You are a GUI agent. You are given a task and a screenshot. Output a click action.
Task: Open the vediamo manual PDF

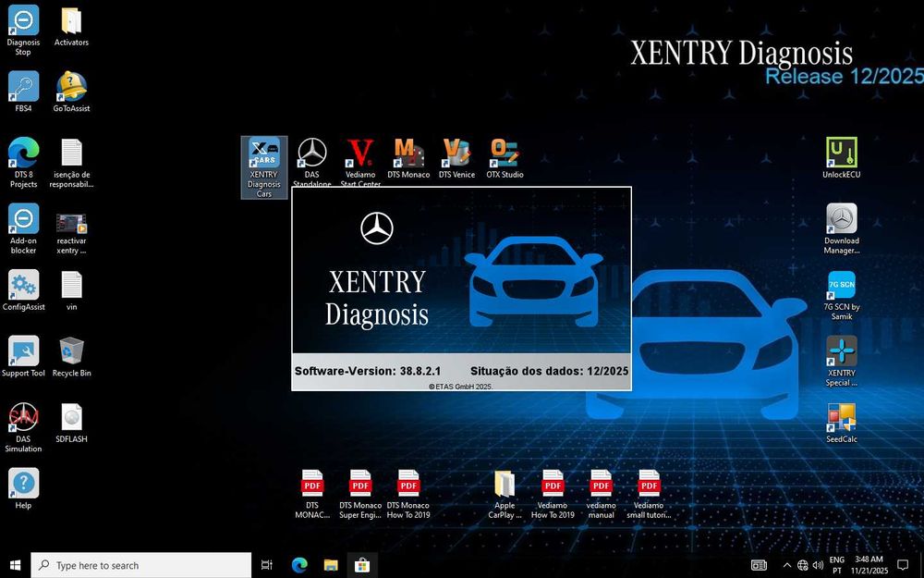(602, 494)
